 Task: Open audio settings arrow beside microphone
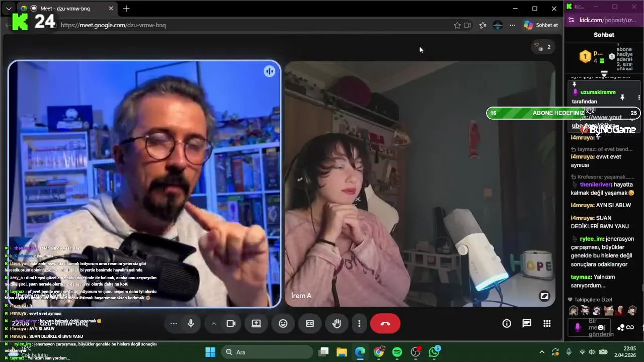click(214, 323)
